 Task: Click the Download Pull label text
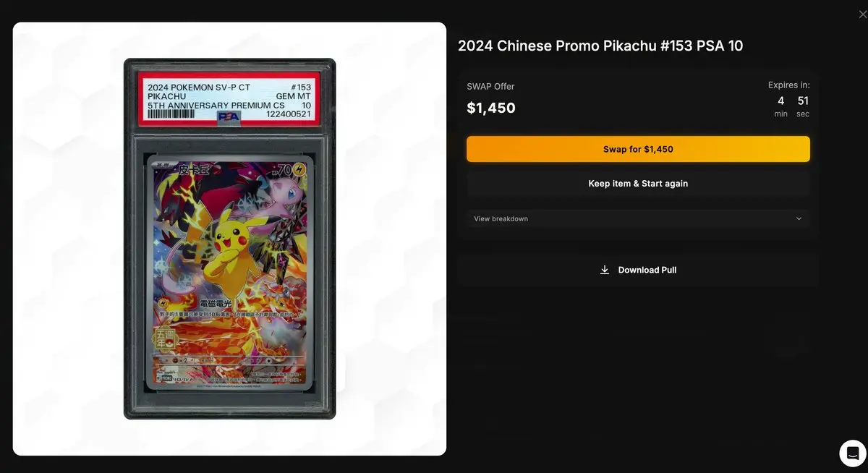[x=647, y=270]
